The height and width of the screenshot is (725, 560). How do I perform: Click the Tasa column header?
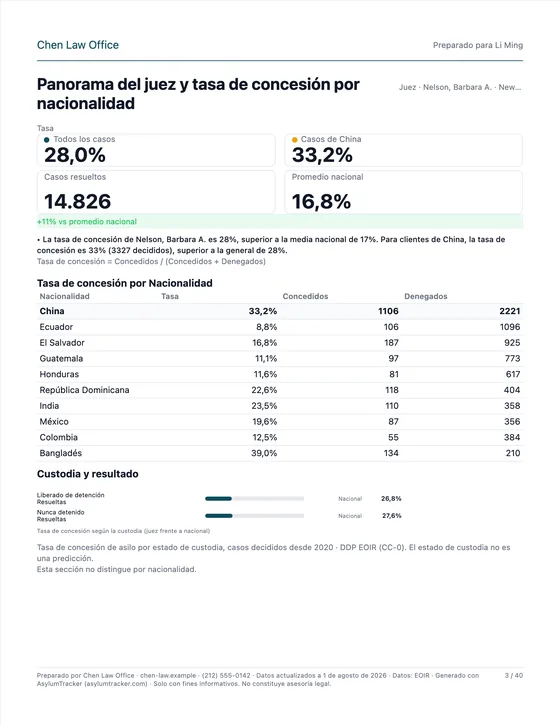pyautogui.click(x=170, y=296)
